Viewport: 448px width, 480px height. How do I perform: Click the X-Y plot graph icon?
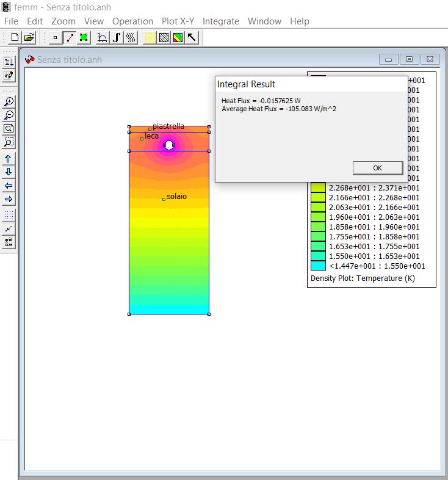tap(103, 37)
